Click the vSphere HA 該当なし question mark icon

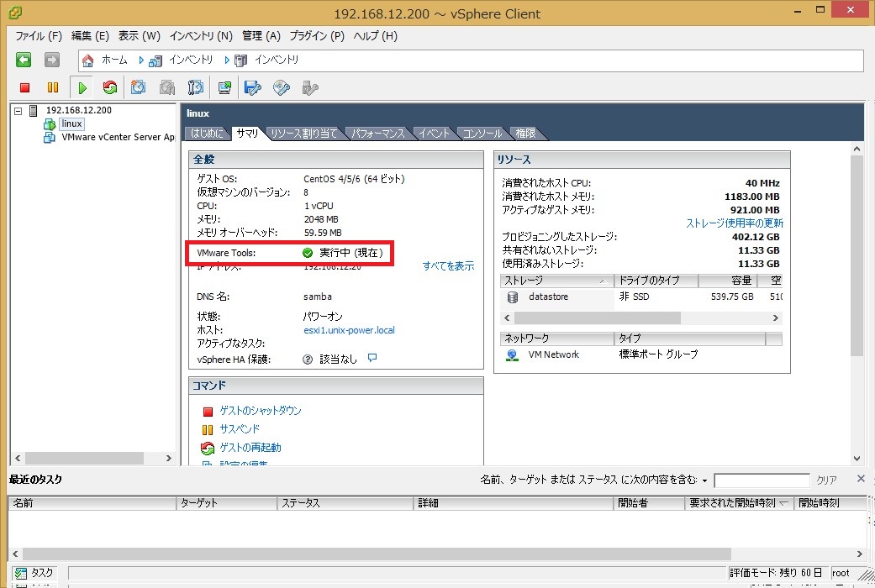pyautogui.click(x=308, y=360)
